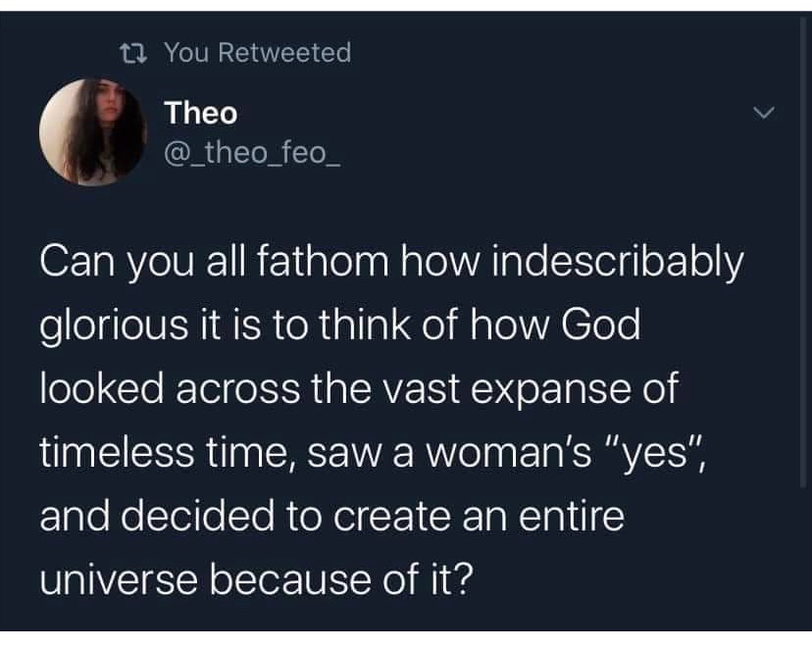812x649 pixels.
Task: Click the "You Retweeted" label
Action: click(257, 53)
